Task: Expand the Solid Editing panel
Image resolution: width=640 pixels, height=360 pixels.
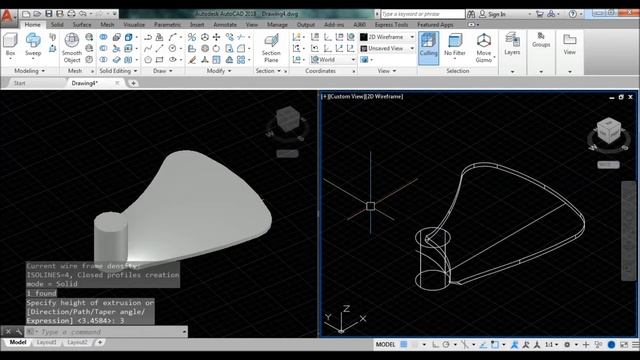Action: click(x=118, y=71)
